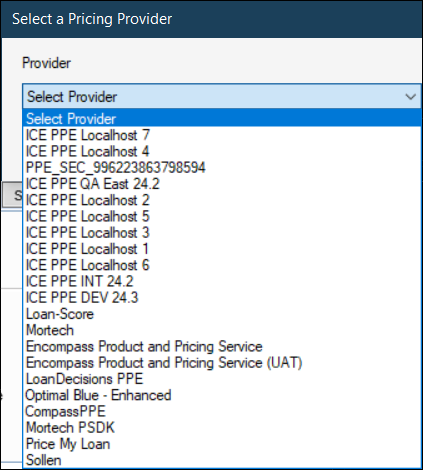
Task: Select Encompass Product and Pricing Service (UAT)
Action: click(222, 363)
